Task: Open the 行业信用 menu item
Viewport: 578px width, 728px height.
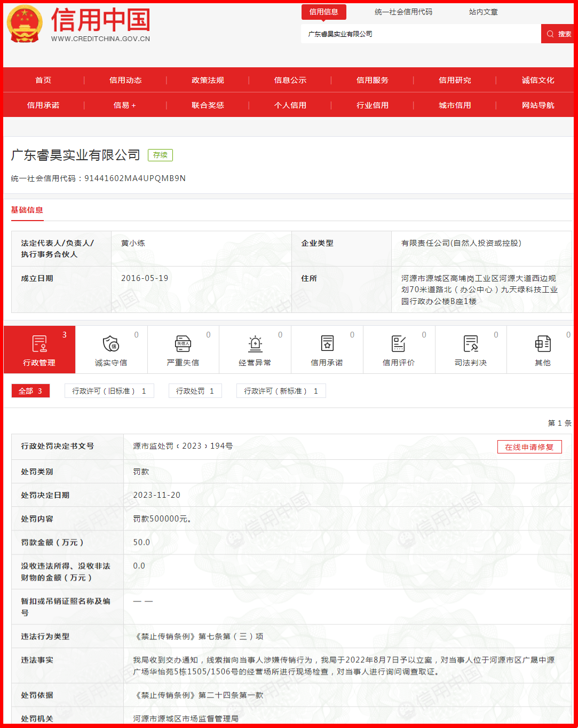Action: point(373,105)
